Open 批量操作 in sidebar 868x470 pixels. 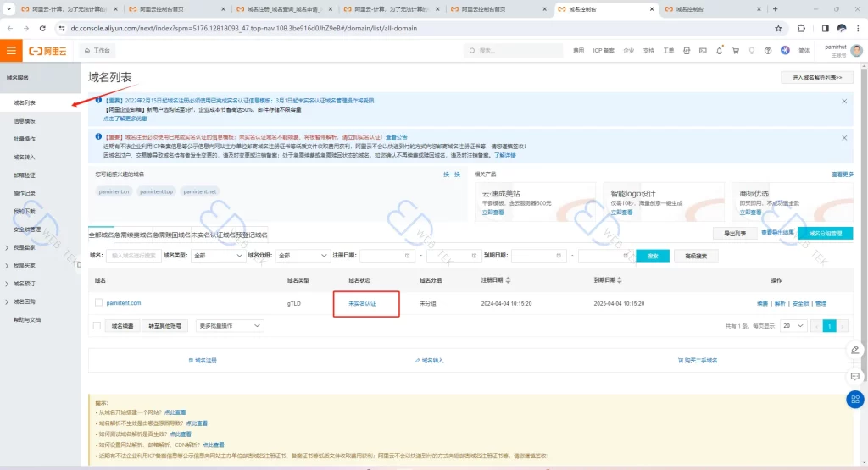(x=25, y=139)
